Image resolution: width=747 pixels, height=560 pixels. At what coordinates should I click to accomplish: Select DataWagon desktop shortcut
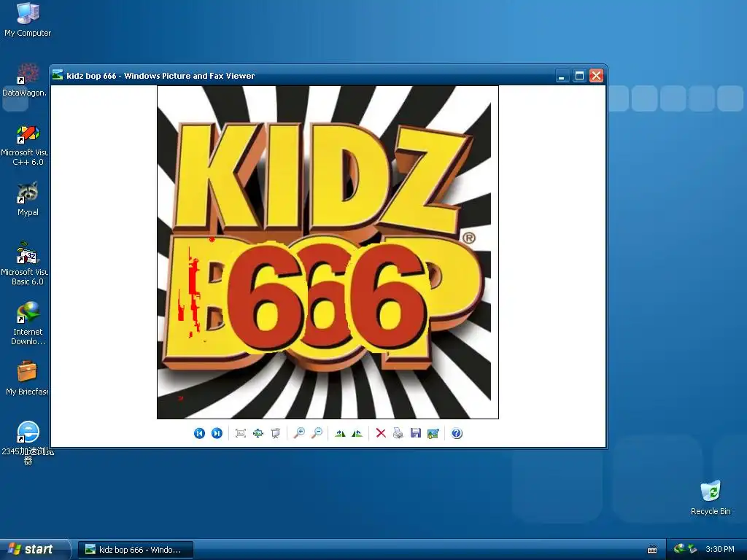pos(25,79)
